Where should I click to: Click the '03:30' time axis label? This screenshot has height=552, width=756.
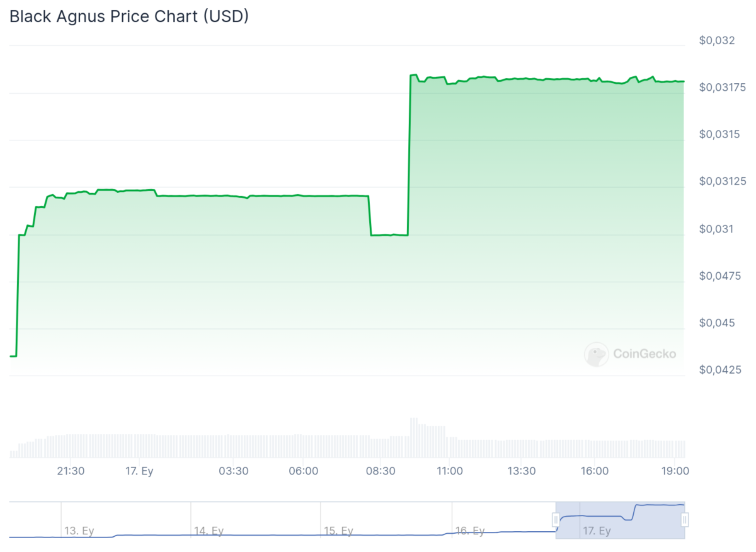pyautogui.click(x=233, y=471)
